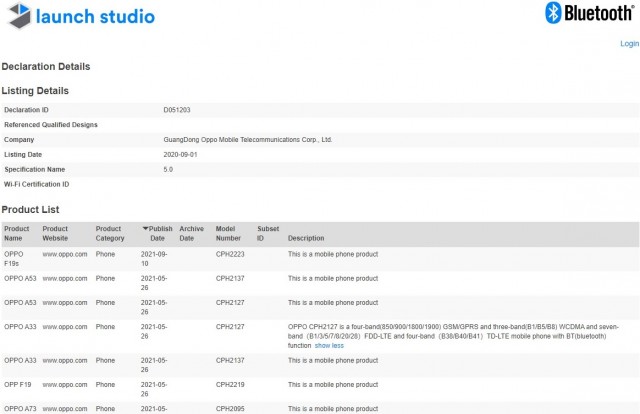Click the launch studio logo
The width and height of the screenshot is (640, 414).
[80, 16]
